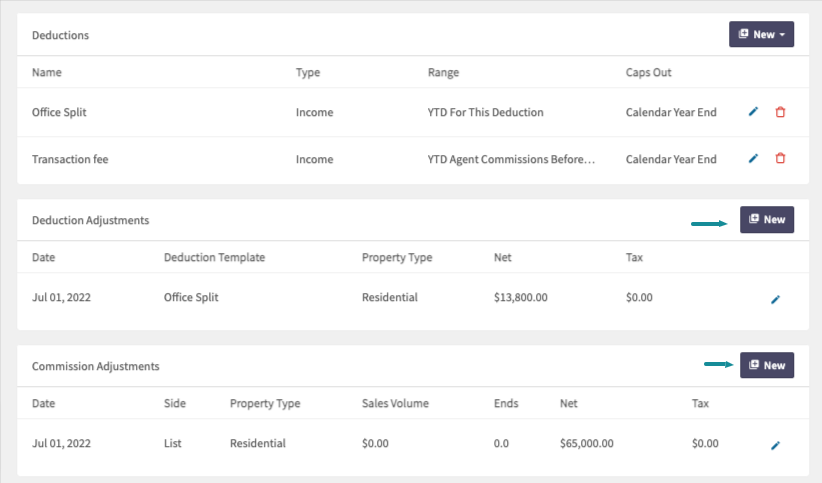The width and height of the screenshot is (822, 483).
Task: Select the Office Split deduction name
Action: pos(59,112)
